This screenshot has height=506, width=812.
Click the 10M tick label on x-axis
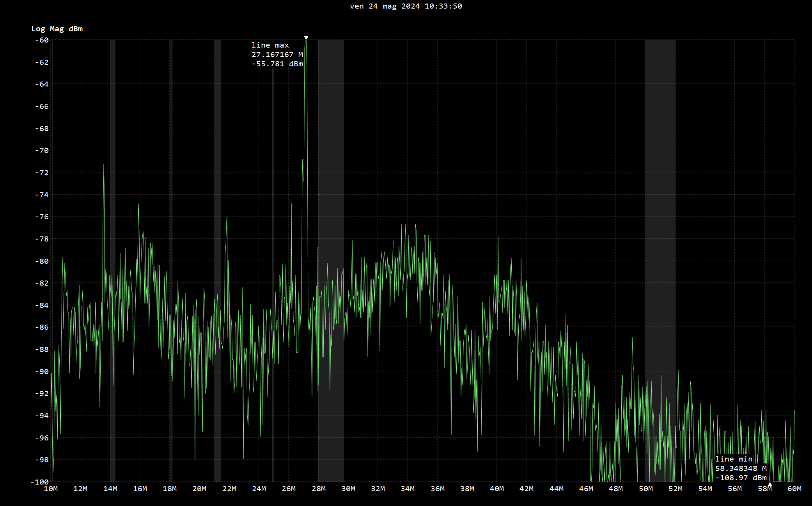(51, 489)
